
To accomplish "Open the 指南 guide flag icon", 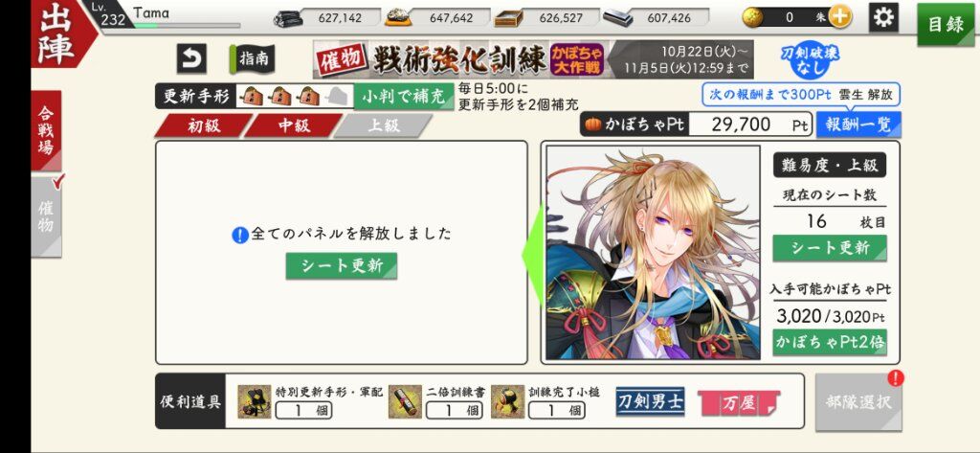I will (x=252, y=59).
